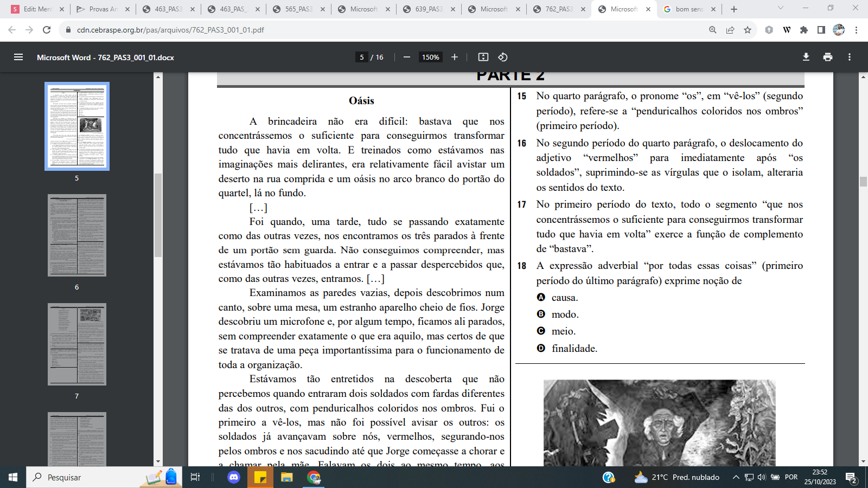Reload the current page

point(47,30)
